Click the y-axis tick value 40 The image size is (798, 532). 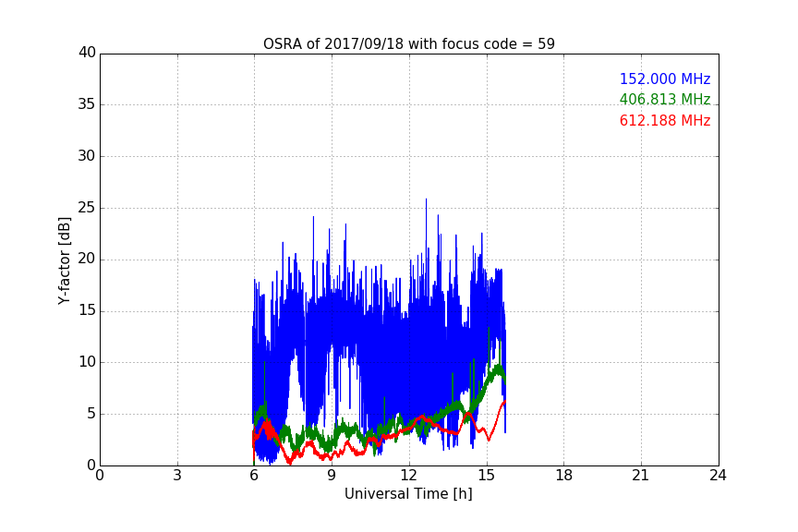coord(87,53)
